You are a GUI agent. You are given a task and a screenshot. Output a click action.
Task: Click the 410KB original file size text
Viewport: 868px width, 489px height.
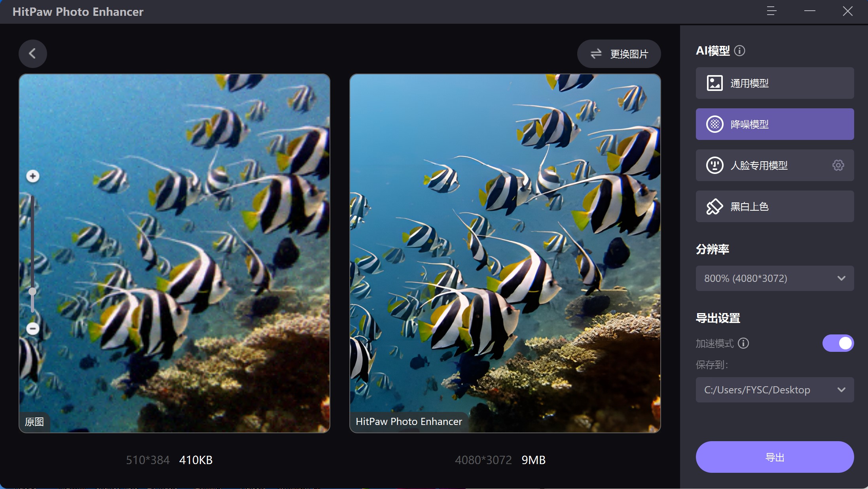196,460
